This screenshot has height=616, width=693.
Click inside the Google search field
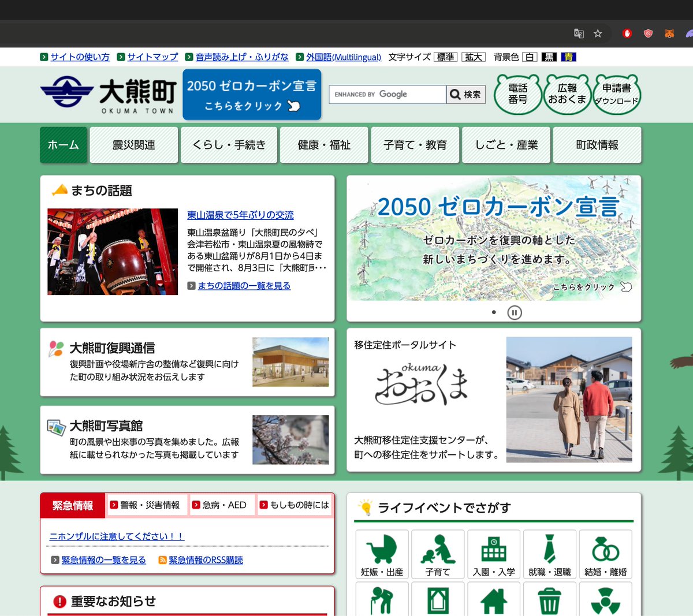[387, 94]
